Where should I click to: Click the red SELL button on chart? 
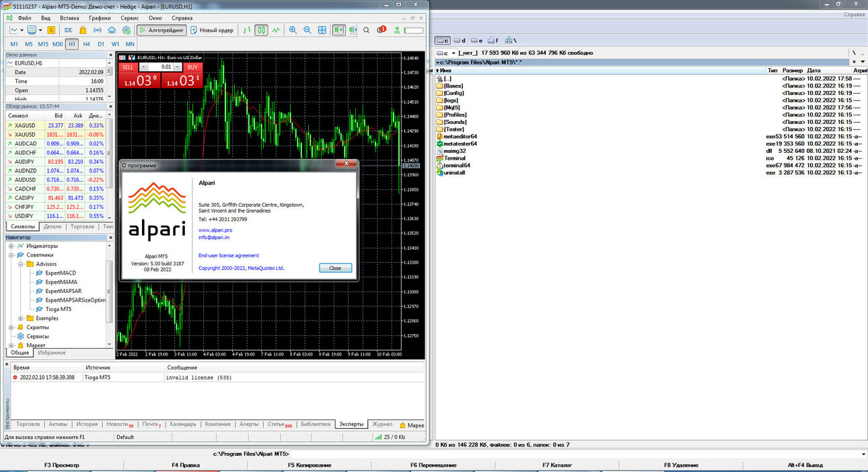[128, 67]
